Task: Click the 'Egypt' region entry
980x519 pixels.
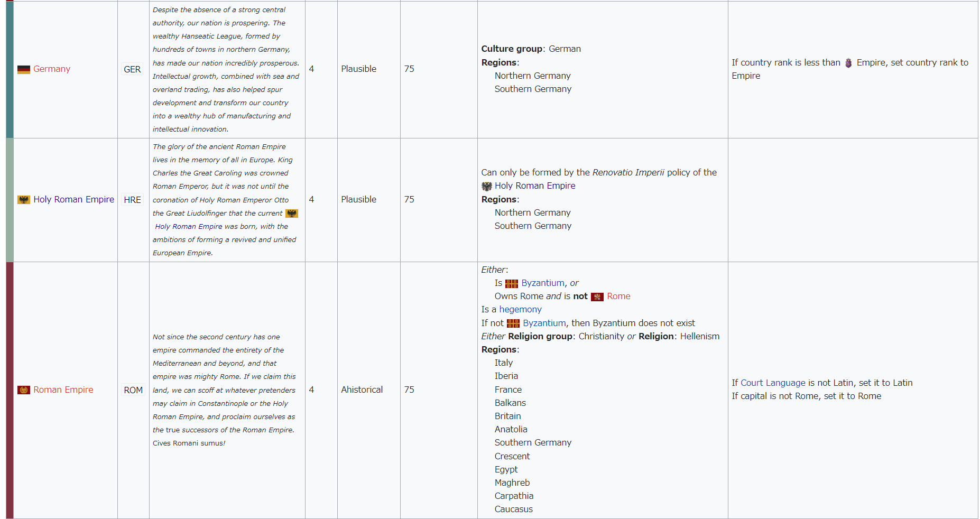Action: click(x=506, y=469)
